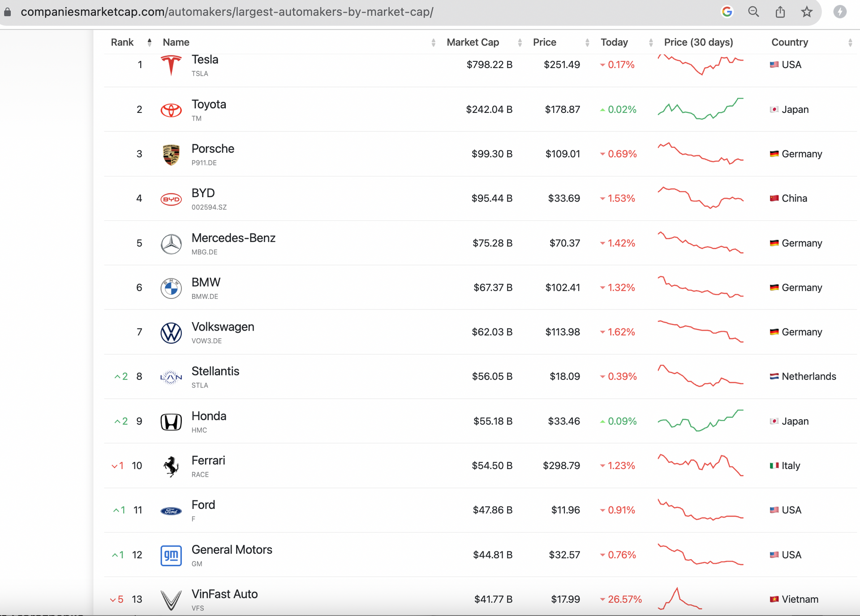This screenshot has width=860, height=616.
Task: Click the Stellantis logo
Action: point(171,377)
